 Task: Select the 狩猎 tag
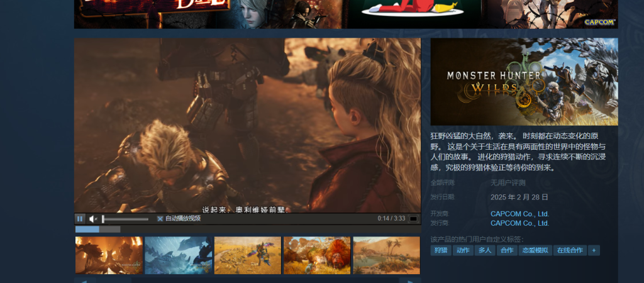coord(441,250)
